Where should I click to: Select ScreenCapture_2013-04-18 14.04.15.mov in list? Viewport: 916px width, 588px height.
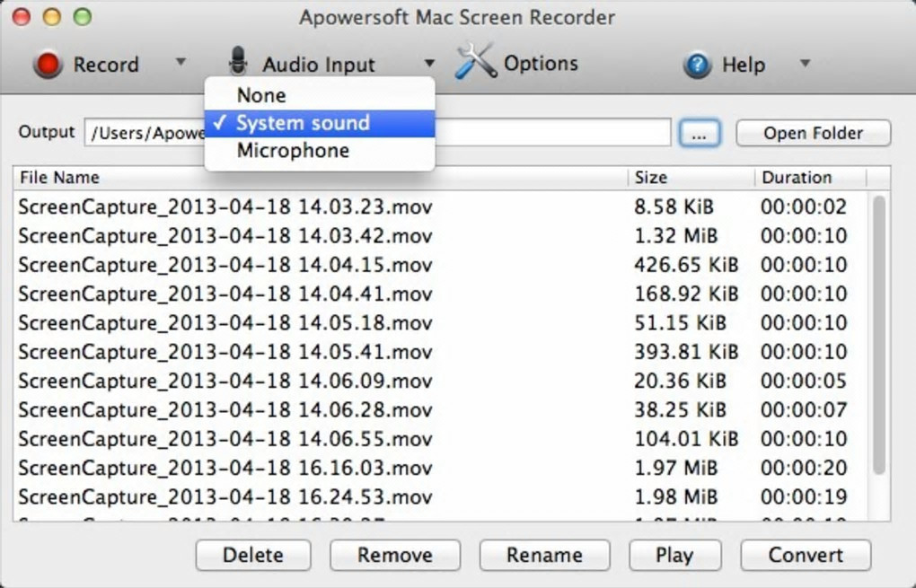pyautogui.click(x=225, y=265)
